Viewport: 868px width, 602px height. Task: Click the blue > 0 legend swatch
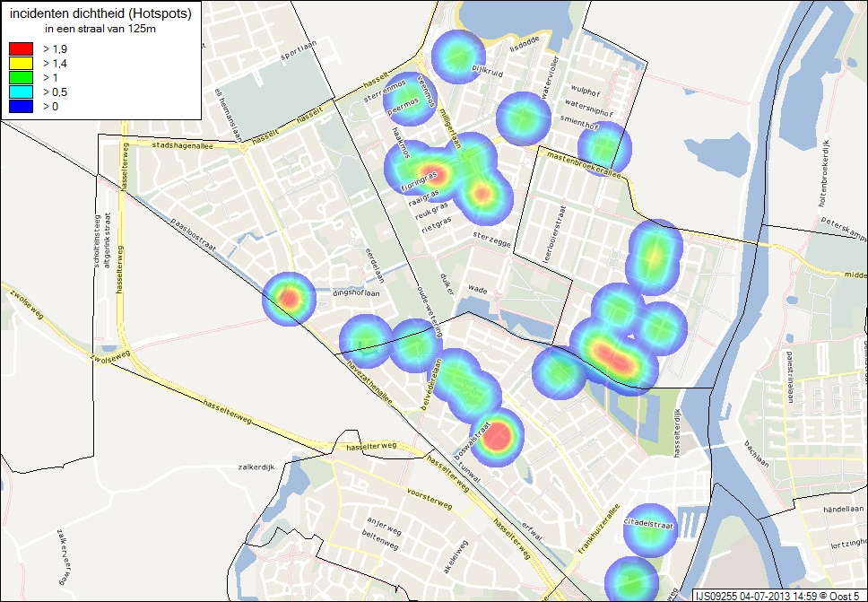pyautogui.click(x=20, y=107)
